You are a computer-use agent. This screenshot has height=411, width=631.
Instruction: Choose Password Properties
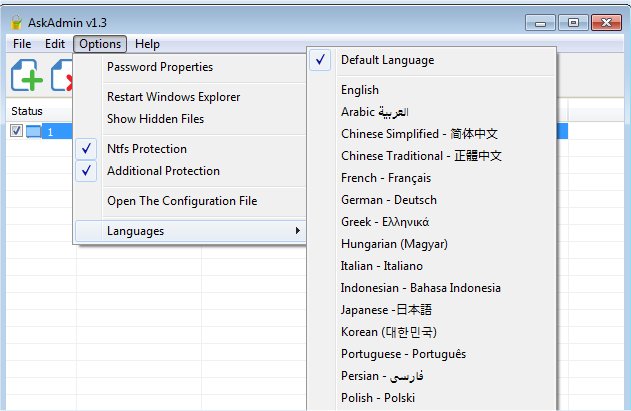[159, 67]
